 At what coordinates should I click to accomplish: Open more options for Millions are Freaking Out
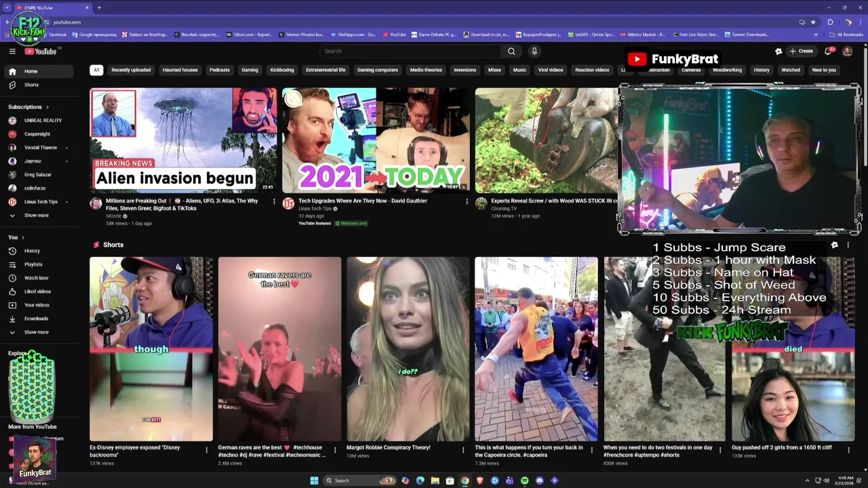[274, 201]
